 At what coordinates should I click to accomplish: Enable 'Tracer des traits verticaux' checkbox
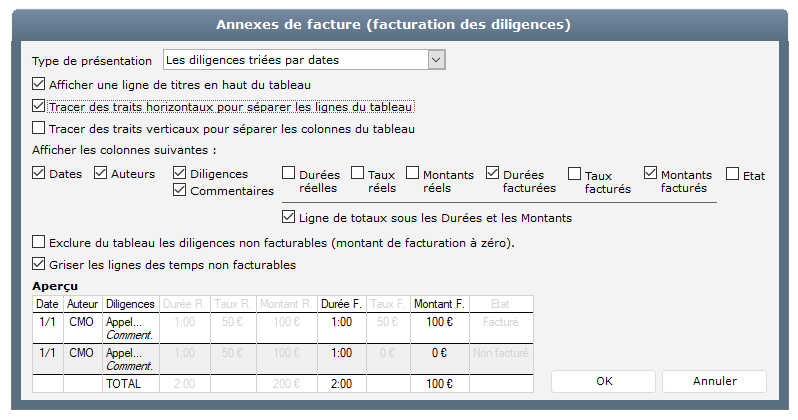point(39,128)
